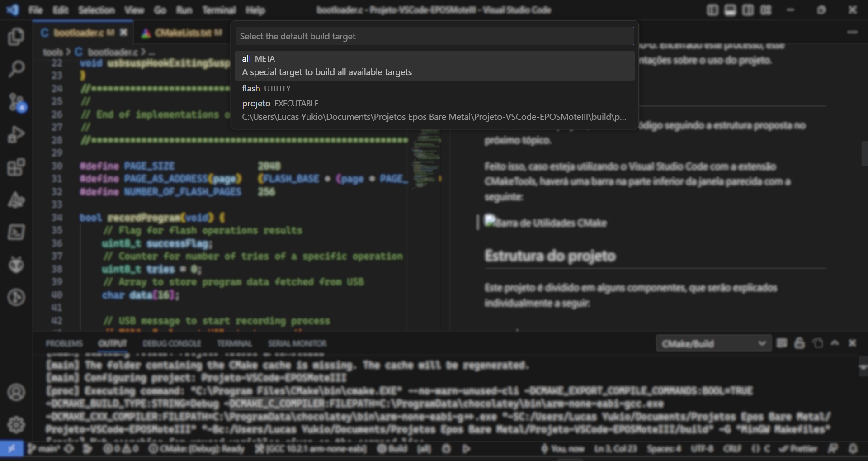Clear the output panel
The image size is (868, 461).
pos(782,343)
